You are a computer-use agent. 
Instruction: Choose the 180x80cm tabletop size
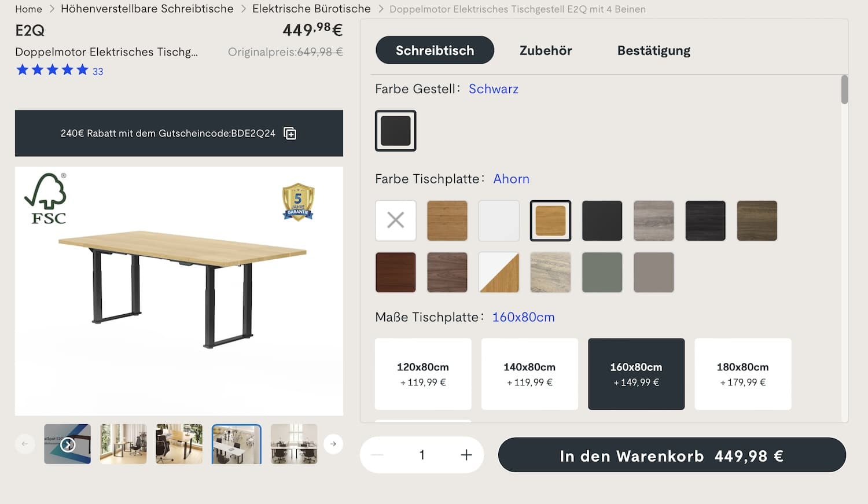743,374
